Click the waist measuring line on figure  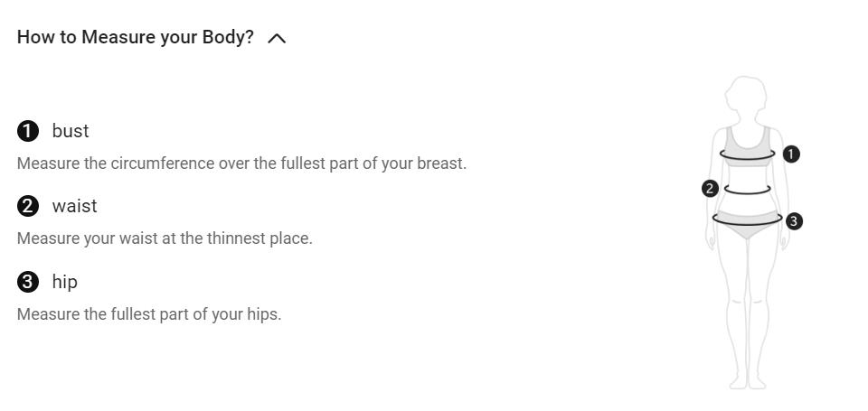pos(747,193)
